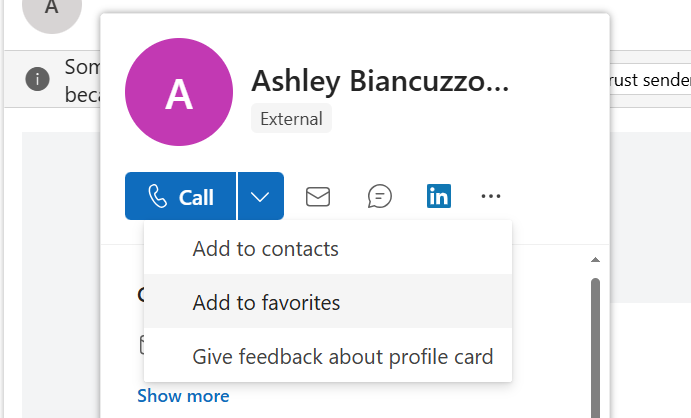This screenshot has height=418, width=691.
Task: Open the Call options dropdown arrow
Action: pyautogui.click(x=261, y=196)
